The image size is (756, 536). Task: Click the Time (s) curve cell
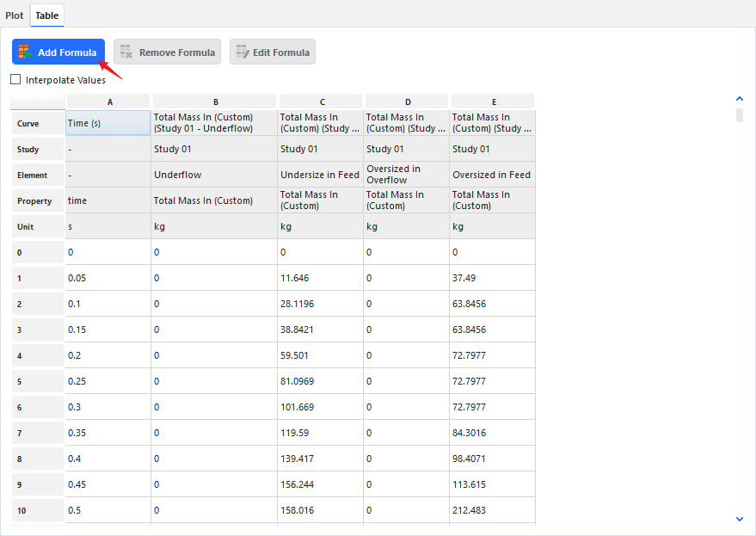pos(108,123)
